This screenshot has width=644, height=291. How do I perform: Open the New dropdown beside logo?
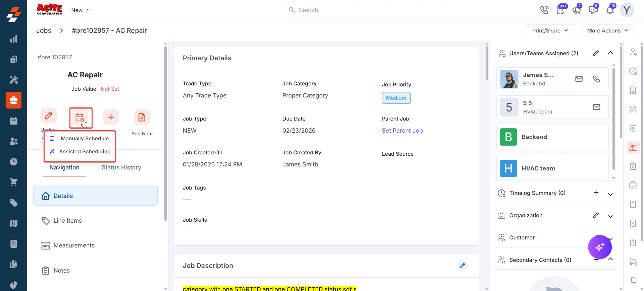click(80, 10)
